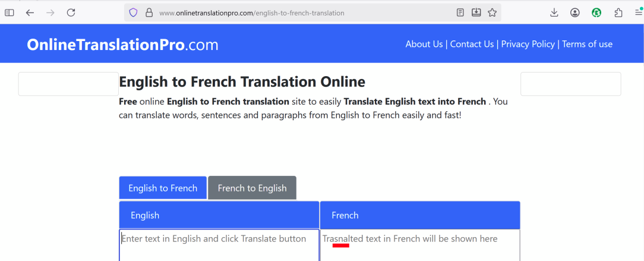
Task: Click the OnlineTranslationPro.com logo
Action: pos(122,45)
